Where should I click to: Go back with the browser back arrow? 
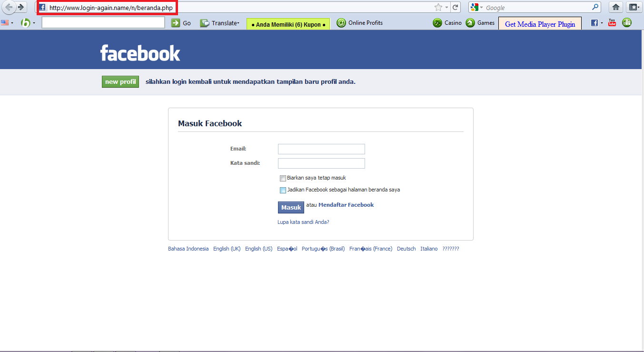click(x=9, y=7)
